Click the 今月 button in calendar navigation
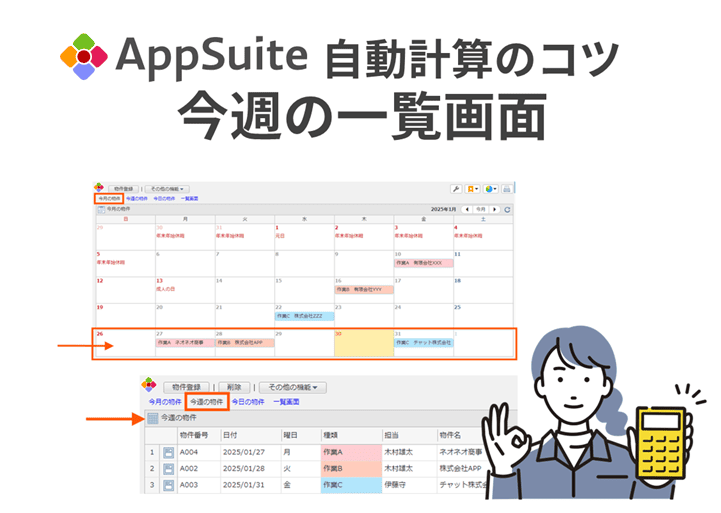The image size is (721, 513). [481, 210]
